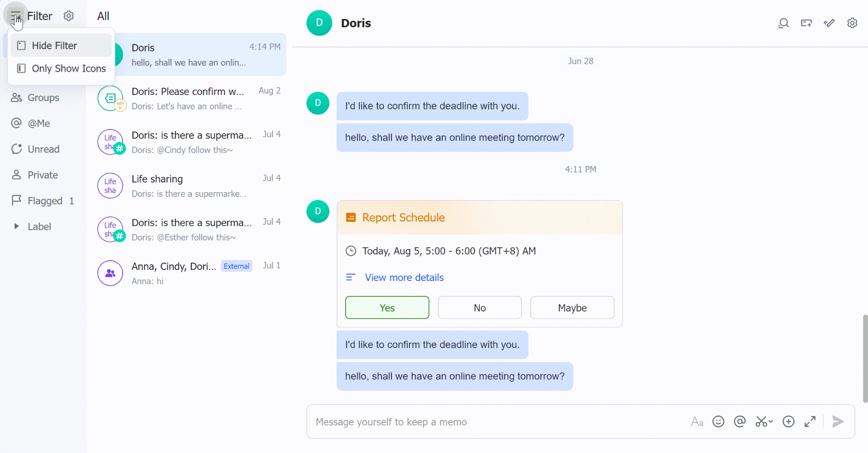Choose Maybe for the Report Schedule
The image size is (868, 453).
pos(572,308)
